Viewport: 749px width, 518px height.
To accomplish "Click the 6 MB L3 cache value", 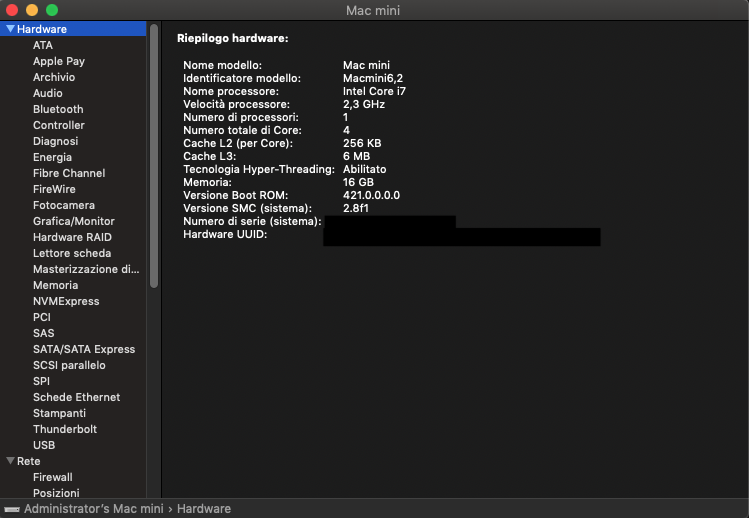I will 356,156.
